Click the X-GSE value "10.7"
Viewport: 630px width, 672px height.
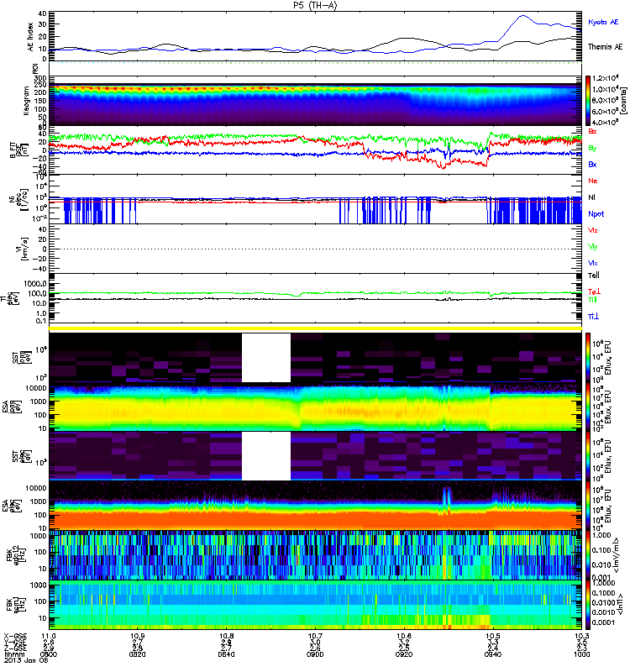pyautogui.click(x=315, y=636)
